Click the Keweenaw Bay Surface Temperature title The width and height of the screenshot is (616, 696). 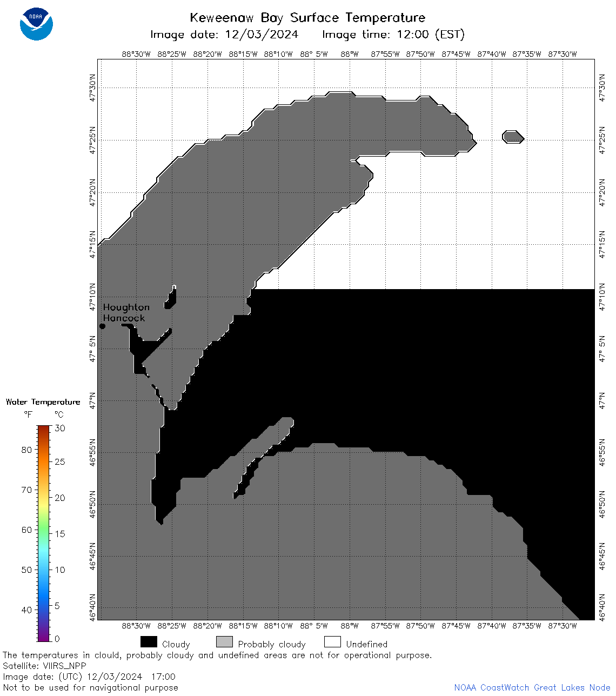(307, 17)
